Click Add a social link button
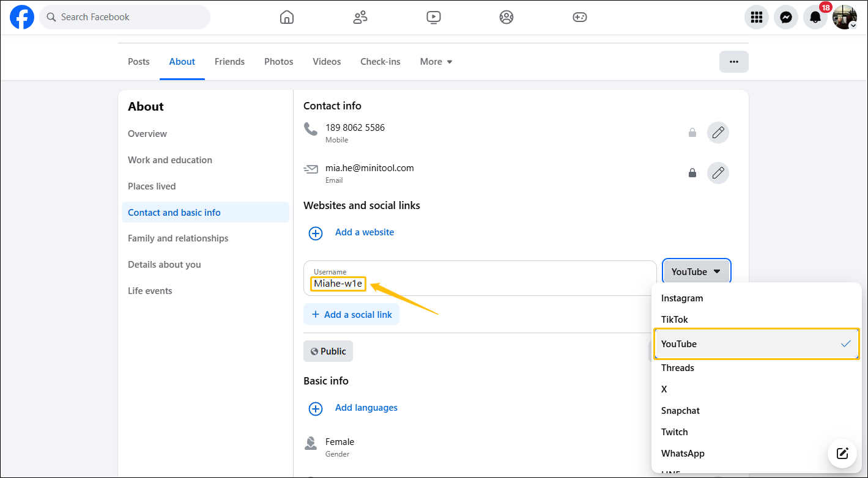 click(351, 315)
